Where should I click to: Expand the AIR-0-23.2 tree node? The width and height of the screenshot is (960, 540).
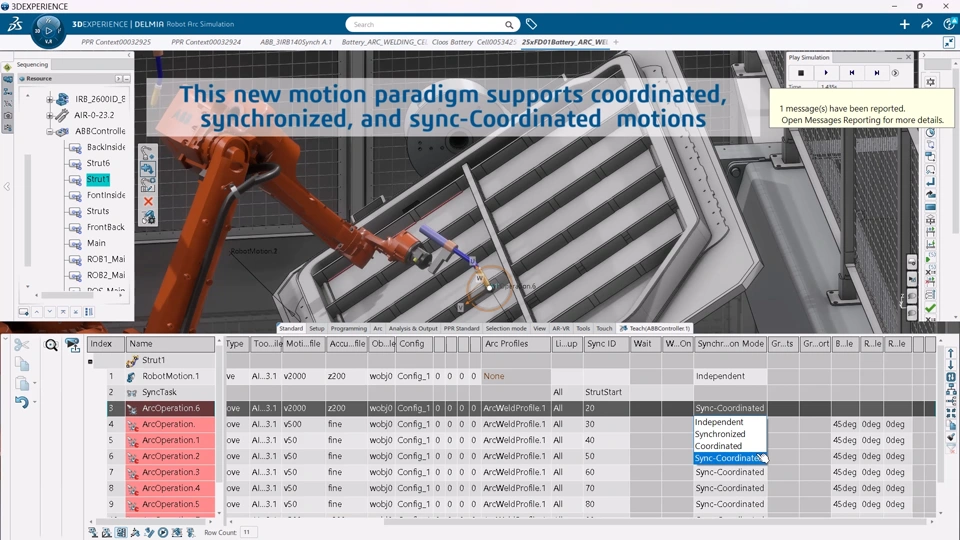point(50,114)
